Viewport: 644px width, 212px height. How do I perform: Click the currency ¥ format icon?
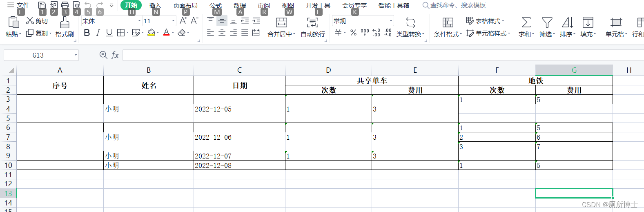[338, 33]
